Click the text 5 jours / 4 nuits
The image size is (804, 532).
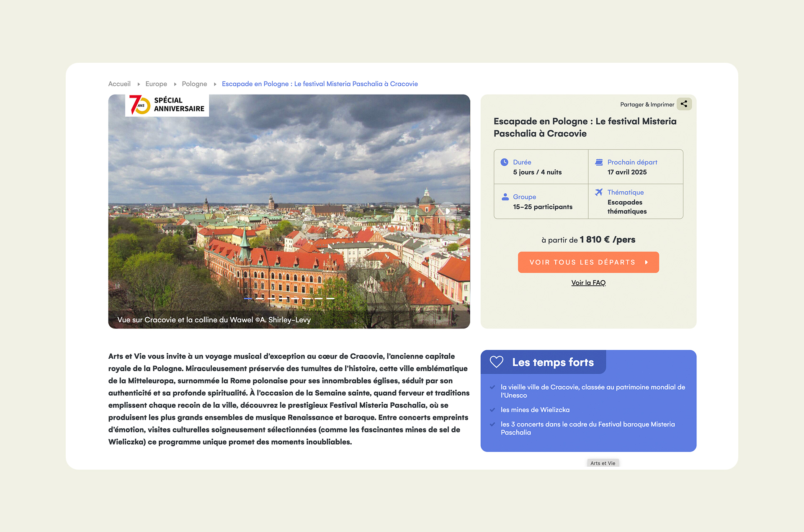[537, 172]
